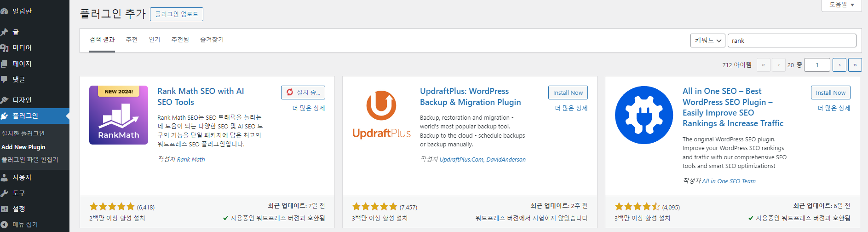Click the 디자인 appearance brush icon
The height and width of the screenshot is (232, 868).
point(4,100)
